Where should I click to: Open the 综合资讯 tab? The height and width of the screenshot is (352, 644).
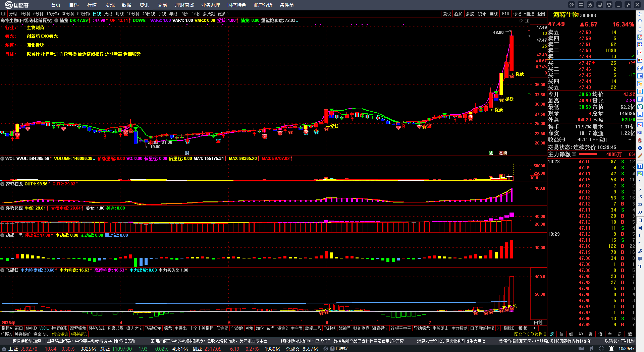[x=60, y=334]
